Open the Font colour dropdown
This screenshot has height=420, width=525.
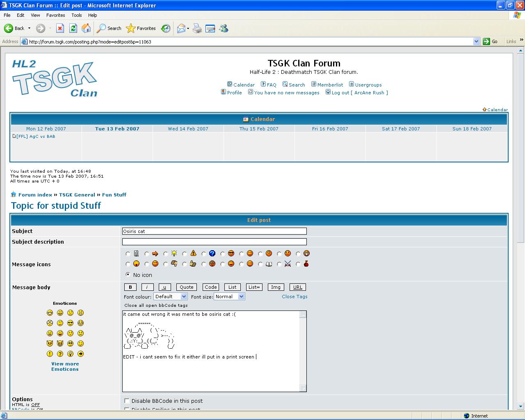coord(171,297)
